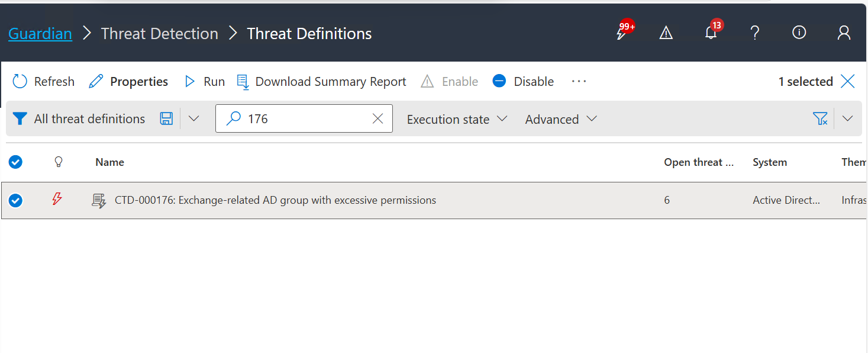Click the clear filters funnel icon
868x353 pixels.
pos(820,119)
